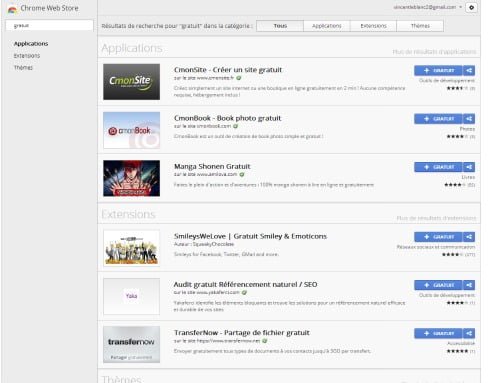This screenshot has width=500, height=383.
Task: Add CmonBook with the Gratuit button
Action: [x=438, y=119]
